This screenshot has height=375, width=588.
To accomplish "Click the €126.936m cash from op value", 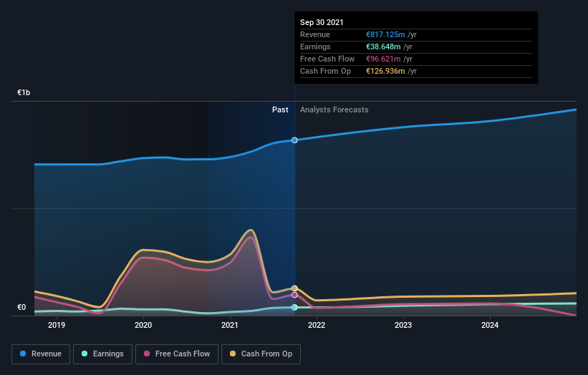I will [385, 71].
